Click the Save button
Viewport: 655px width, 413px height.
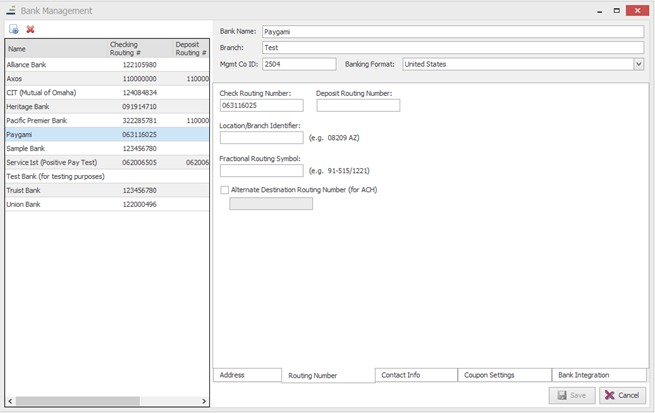572,395
